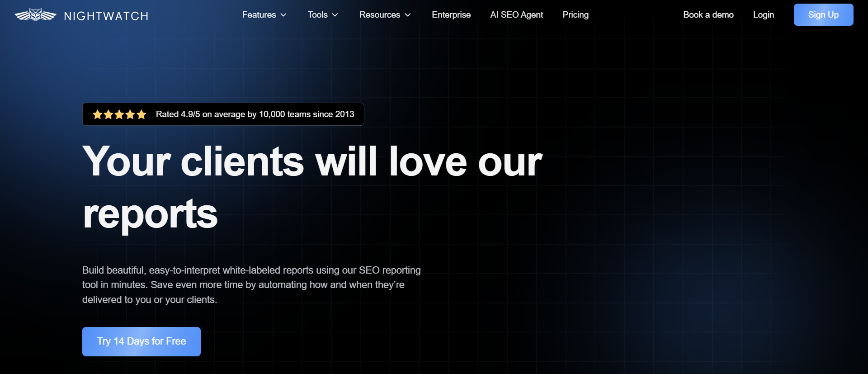Click the Nightwatch owl logo icon

[35, 15]
